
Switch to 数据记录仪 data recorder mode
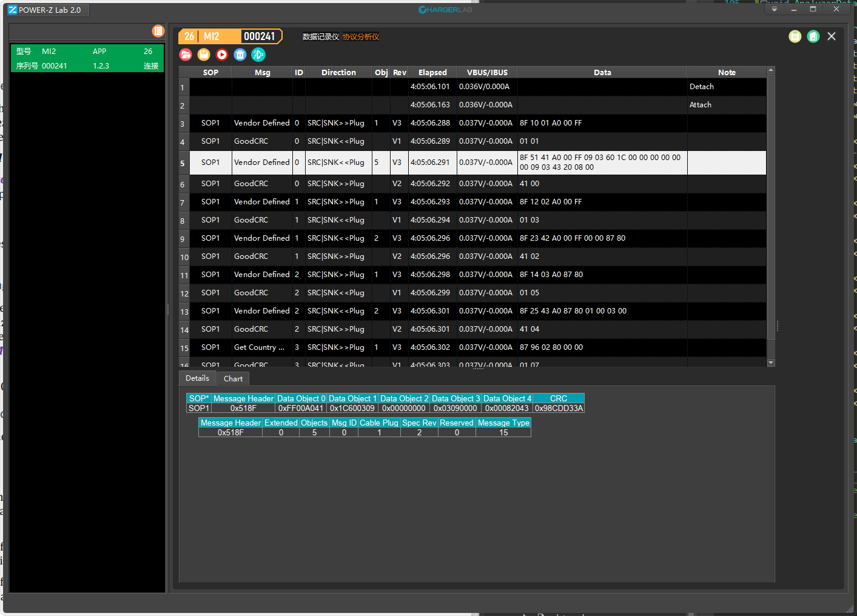click(x=320, y=37)
